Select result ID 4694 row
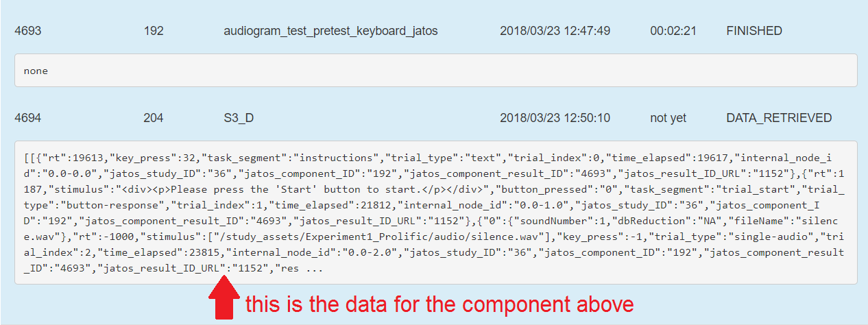Viewport: 868px width, 325px height. point(434,118)
